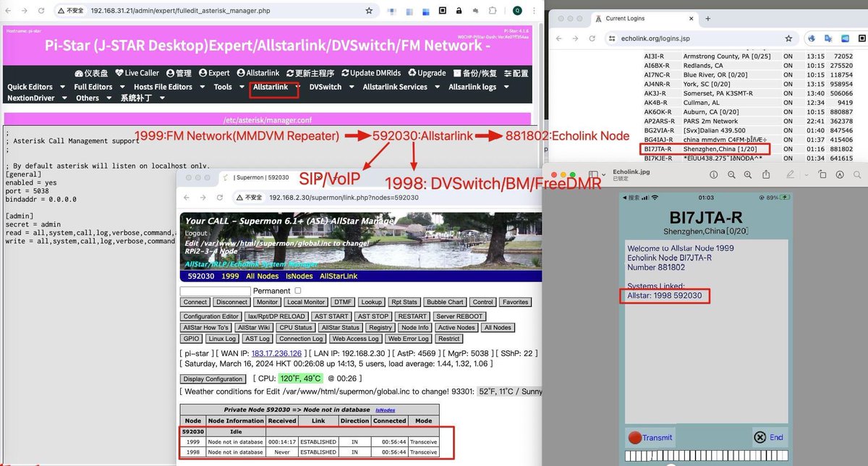This screenshot has width=868, height=466.
Task: Open Upgrade link in Pi-Star header
Action: coord(427,73)
